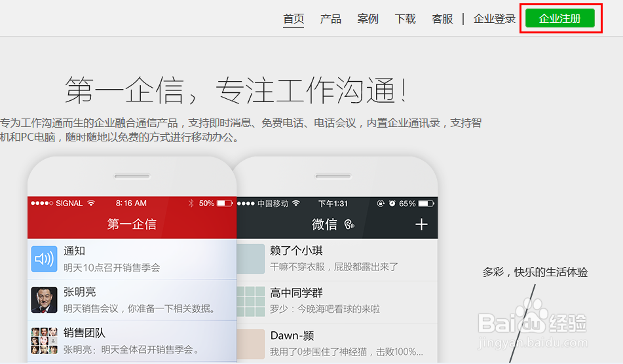Image resolution: width=623 pixels, height=364 pixels.
Task: Select the 张明亮 chat name
Action: [x=80, y=292]
